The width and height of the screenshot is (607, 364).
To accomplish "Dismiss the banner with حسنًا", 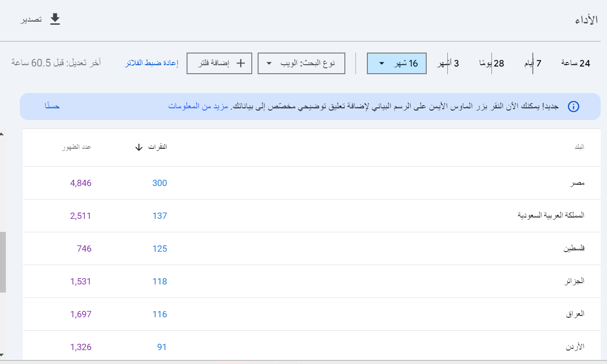I will coord(52,107).
